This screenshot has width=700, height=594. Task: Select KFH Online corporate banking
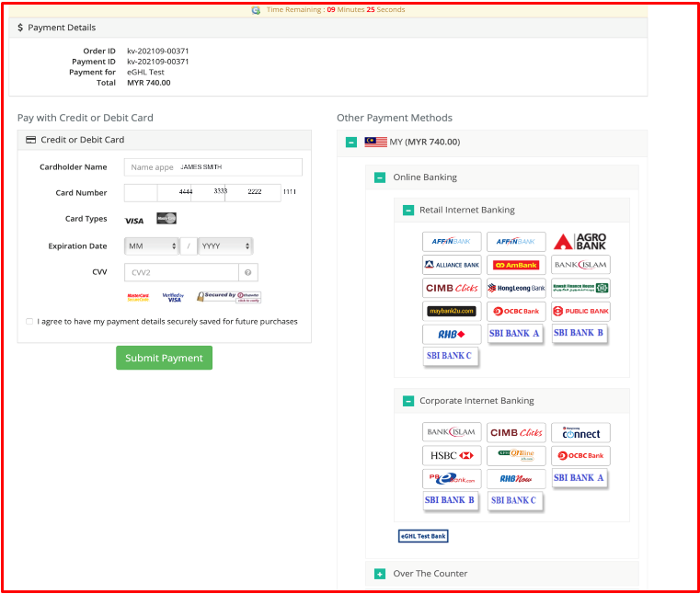click(516, 456)
